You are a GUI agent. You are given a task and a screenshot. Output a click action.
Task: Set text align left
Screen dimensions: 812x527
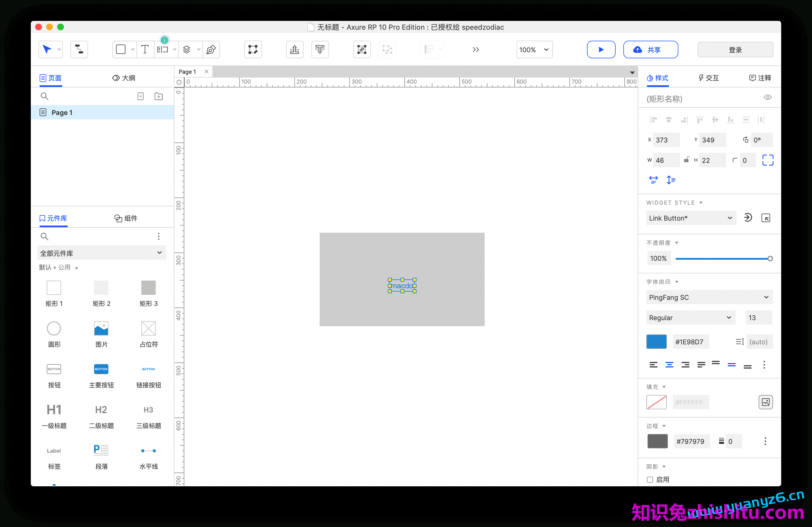pyautogui.click(x=653, y=365)
